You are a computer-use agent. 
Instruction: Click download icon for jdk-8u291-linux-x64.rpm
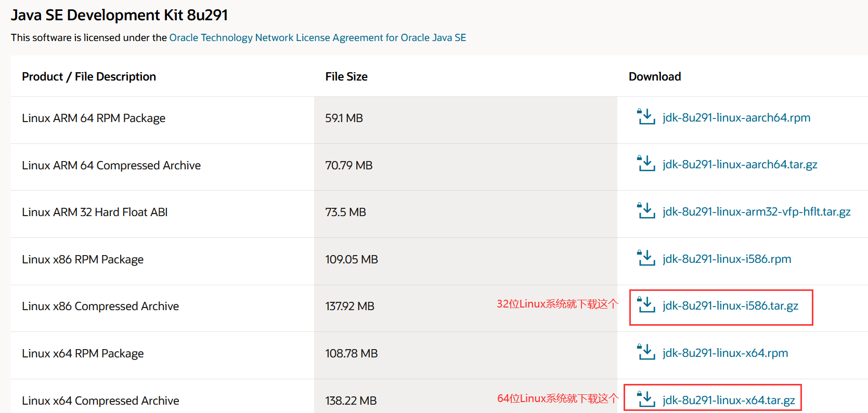click(x=646, y=352)
